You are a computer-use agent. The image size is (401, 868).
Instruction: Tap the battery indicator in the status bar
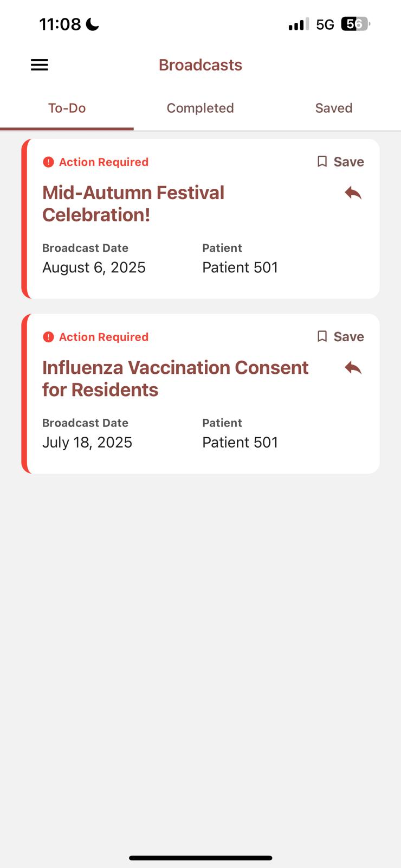point(355,24)
